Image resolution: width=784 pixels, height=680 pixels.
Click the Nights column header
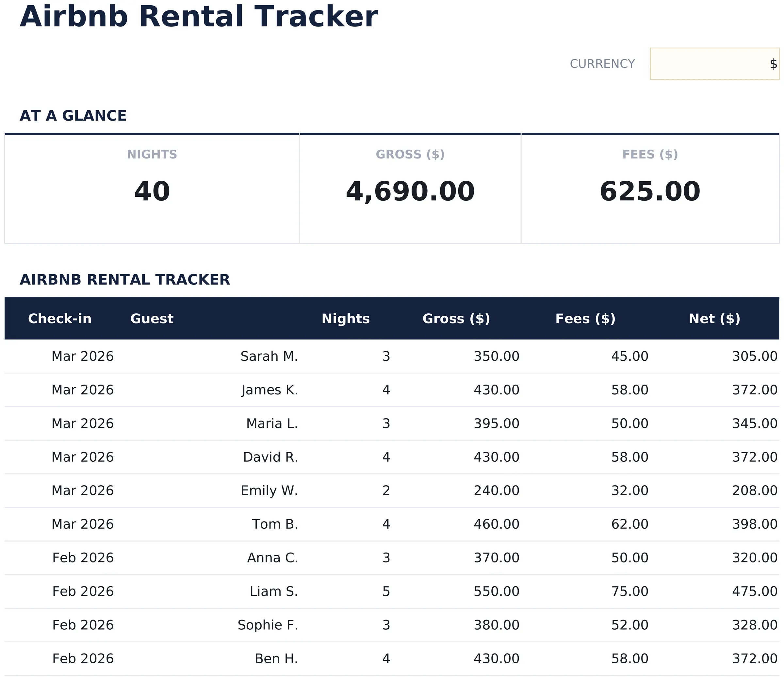(x=346, y=319)
